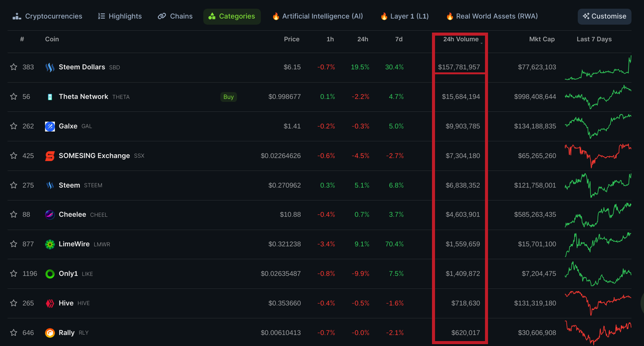Open the Chains tab
This screenshot has height=346, width=644.
click(x=175, y=16)
